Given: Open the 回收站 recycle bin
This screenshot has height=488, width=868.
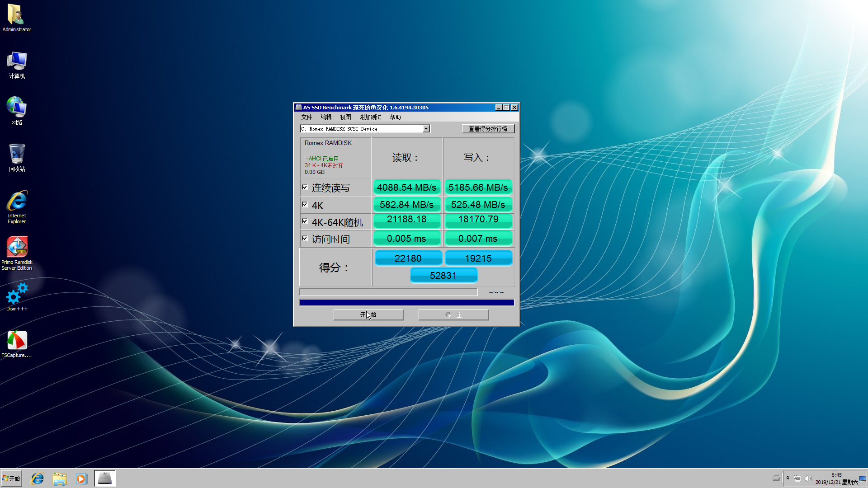Looking at the screenshot, I should [17, 158].
